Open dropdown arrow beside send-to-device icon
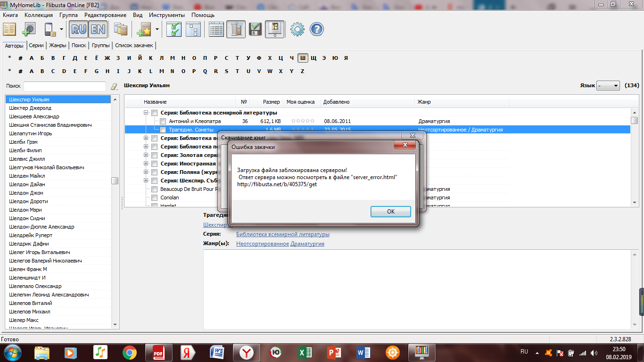This screenshot has width=644, height=362. (62, 29)
